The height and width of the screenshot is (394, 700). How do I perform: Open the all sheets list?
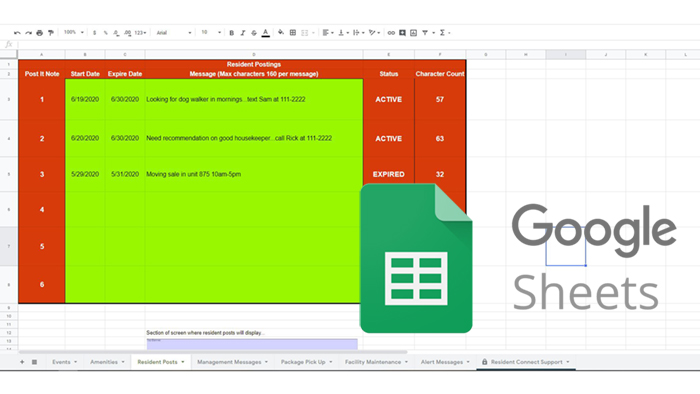(34, 362)
